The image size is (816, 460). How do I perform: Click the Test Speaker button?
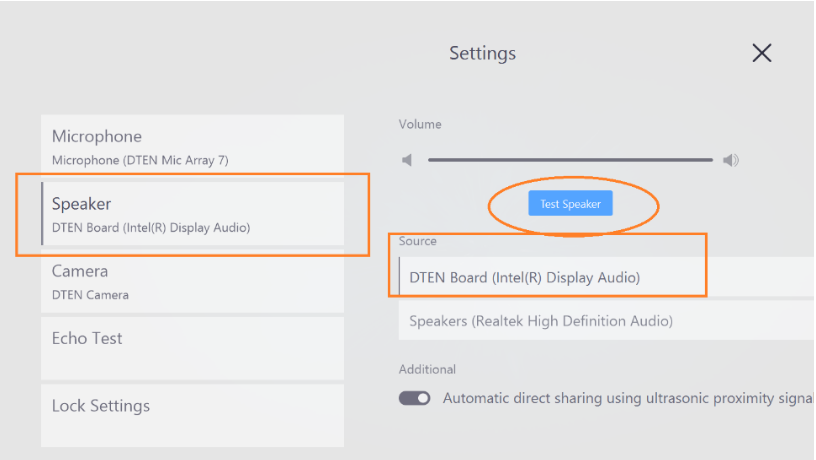tap(570, 203)
